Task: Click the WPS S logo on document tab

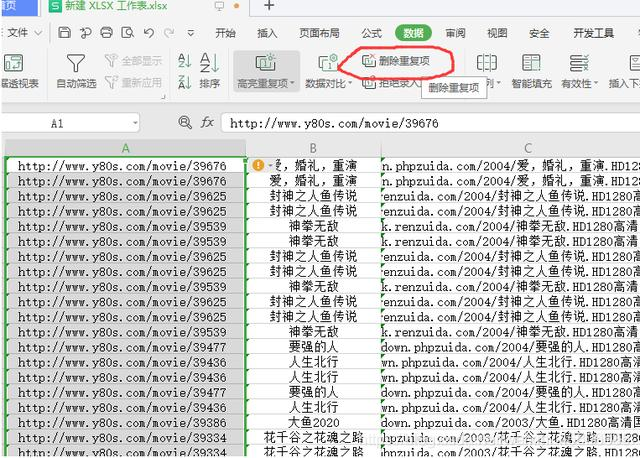Action: [x=55, y=6]
